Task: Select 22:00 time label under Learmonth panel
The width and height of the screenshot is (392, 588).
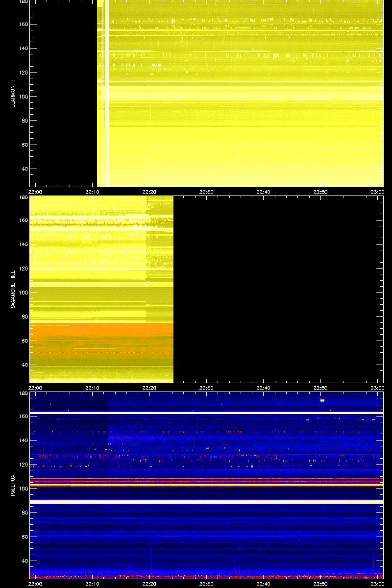Action: click(x=36, y=192)
